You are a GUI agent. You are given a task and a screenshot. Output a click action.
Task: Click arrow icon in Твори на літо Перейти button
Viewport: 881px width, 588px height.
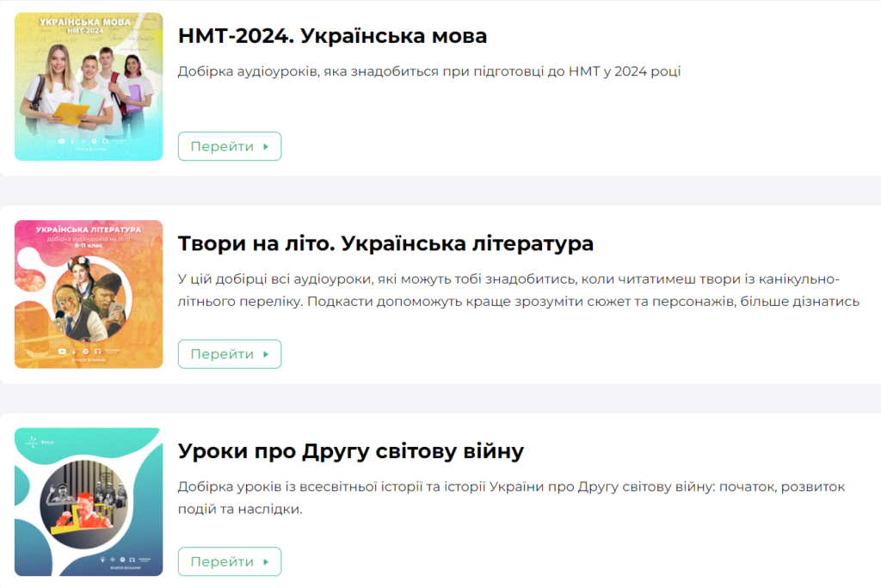(266, 354)
